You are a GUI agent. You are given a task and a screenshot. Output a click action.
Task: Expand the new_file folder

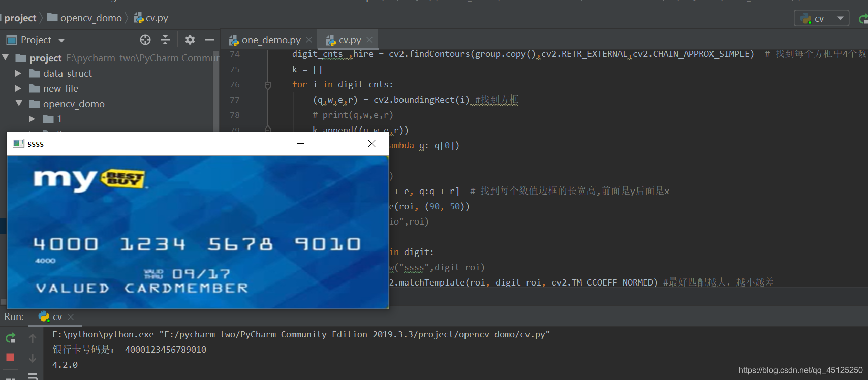tap(18, 88)
